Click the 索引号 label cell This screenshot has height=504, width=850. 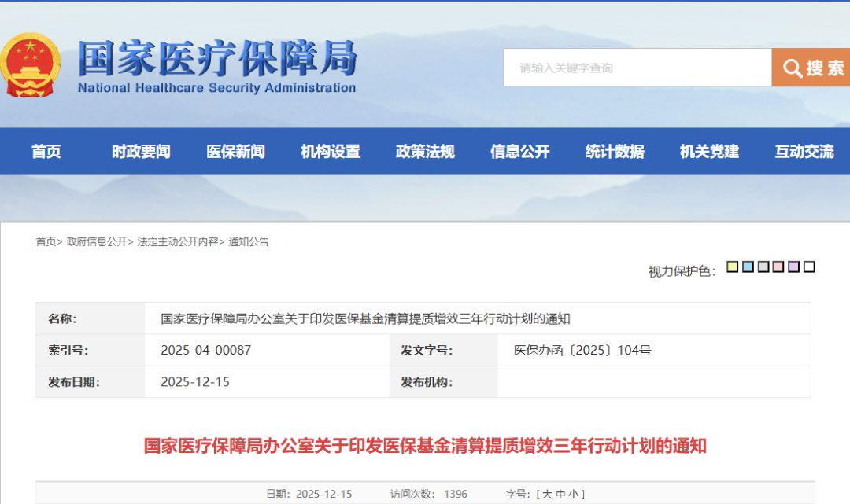(90, 350)
